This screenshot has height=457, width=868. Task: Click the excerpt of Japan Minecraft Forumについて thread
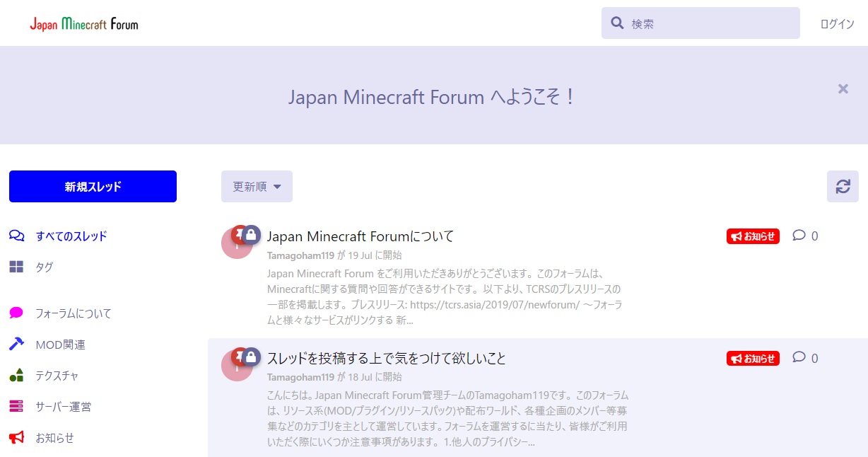point(446,296)
